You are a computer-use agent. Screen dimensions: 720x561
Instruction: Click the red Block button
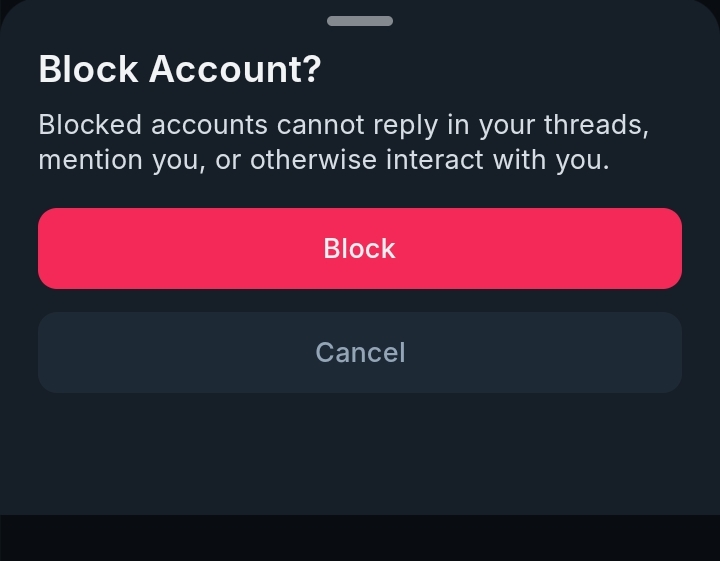[x=360, y=248]
